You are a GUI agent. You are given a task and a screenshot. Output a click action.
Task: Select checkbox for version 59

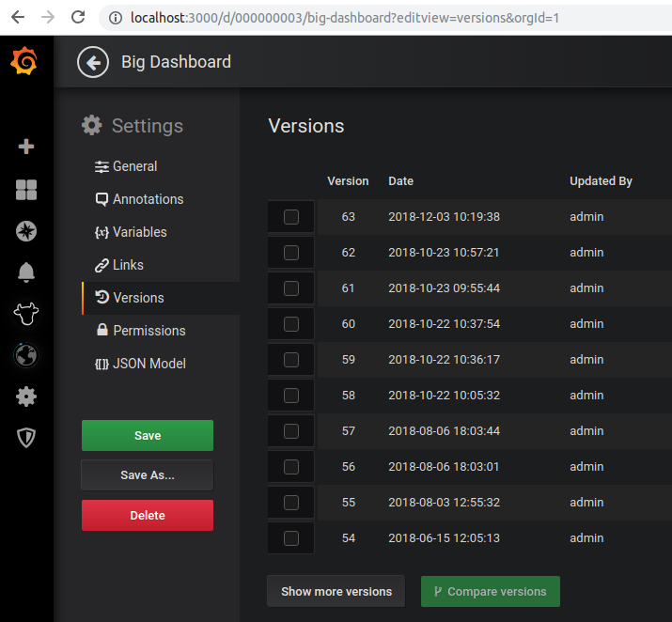(291, 360)
